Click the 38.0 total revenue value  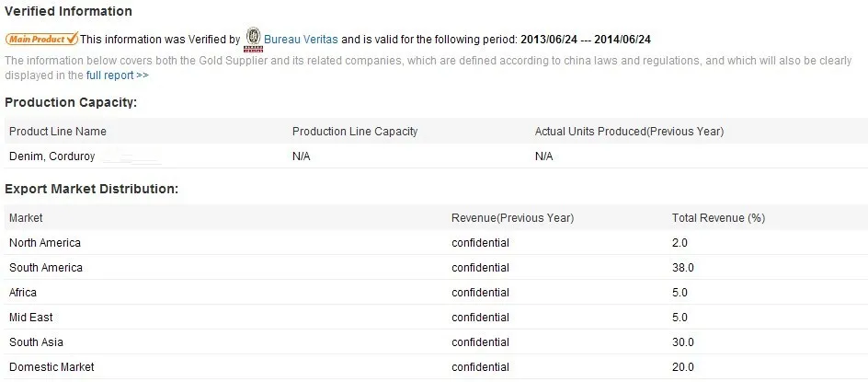pyautogui.click(x=683, y=268)
